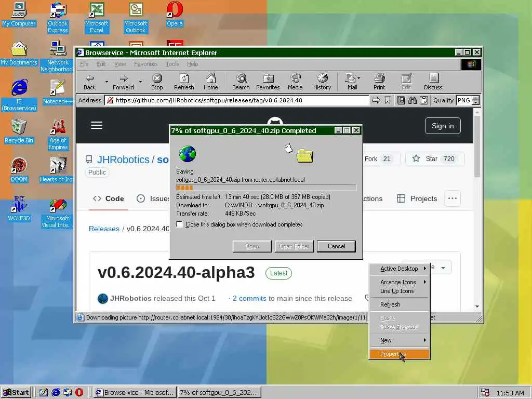Check 'Close this dialog box when download completes'
Image resolution: width=532 pixels, height=399 pixels.
click(x=179, y=224)
